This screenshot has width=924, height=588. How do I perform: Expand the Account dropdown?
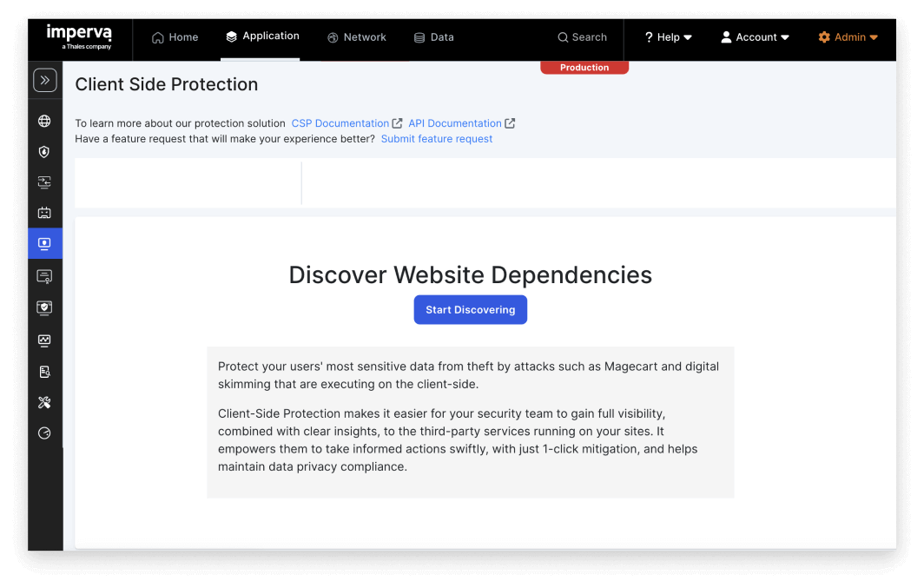coord(754,37)
